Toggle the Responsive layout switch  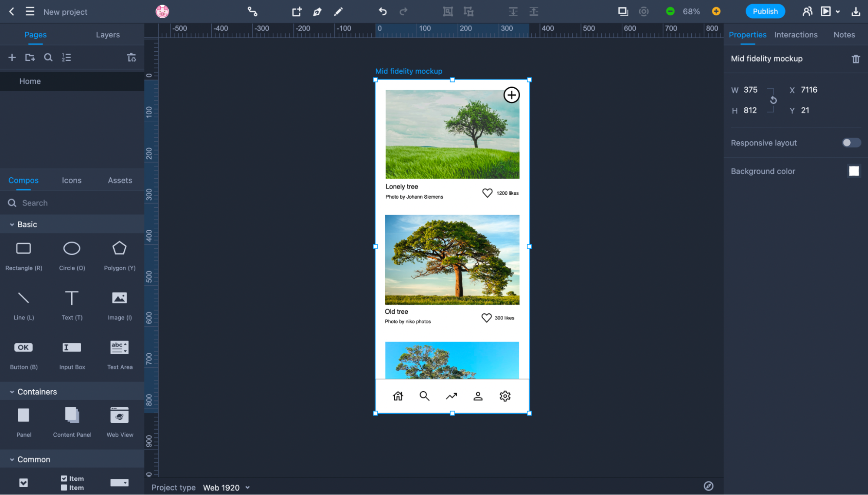[851, 143]
